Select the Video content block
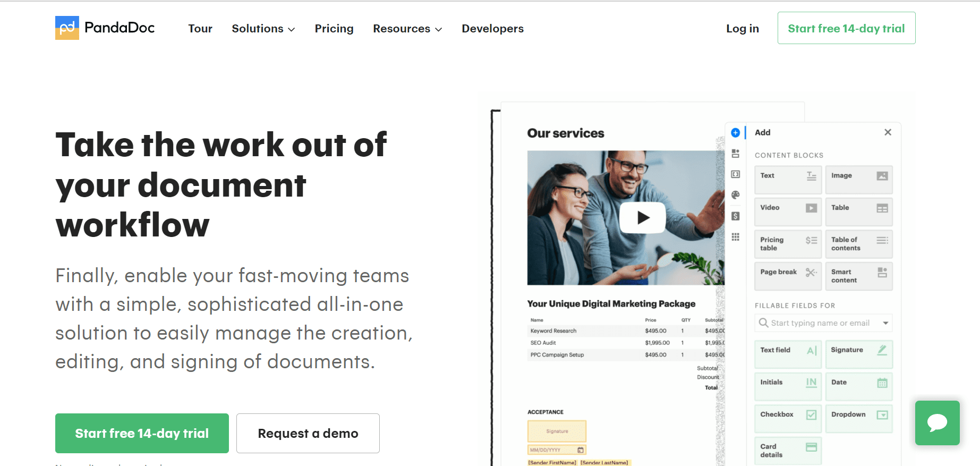This screenshot has height=466, width=980. click(x=788, y=212)
